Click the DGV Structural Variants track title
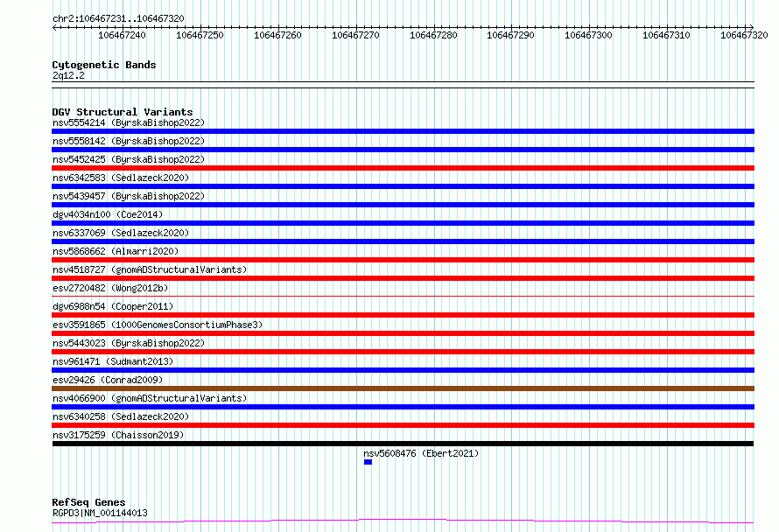Screen dimensions: 779x532 123,112
